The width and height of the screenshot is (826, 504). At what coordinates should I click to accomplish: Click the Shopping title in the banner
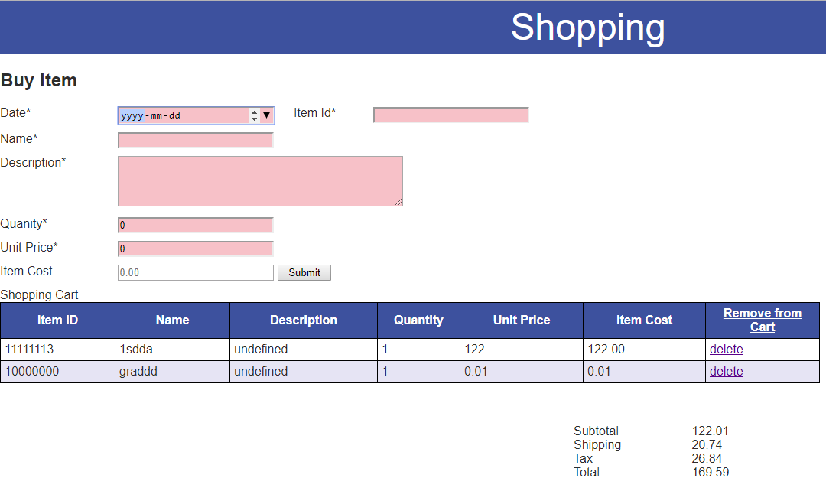tap(587, 28)
